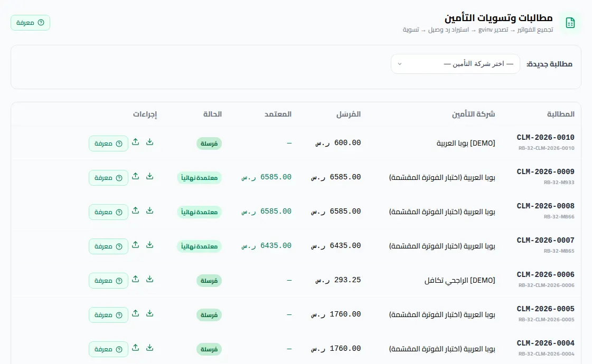Upload the response for claim CLM-2026-0007
Image resolution: width=592 pixels, height=364 pixels.
(x=136, y=245)
